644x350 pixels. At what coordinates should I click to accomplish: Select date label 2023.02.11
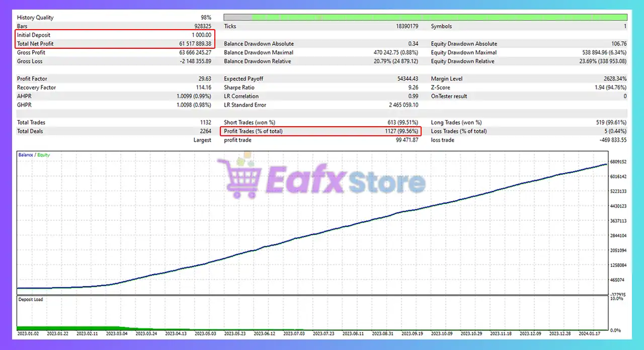[x=87, y=333]
